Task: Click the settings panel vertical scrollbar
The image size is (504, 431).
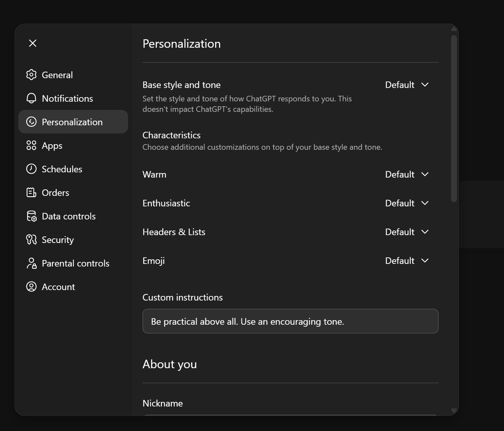Action: click(454, 118)
